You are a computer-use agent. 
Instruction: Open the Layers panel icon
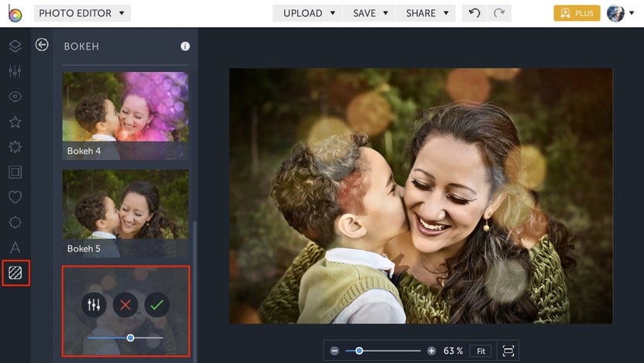(15, 46)
